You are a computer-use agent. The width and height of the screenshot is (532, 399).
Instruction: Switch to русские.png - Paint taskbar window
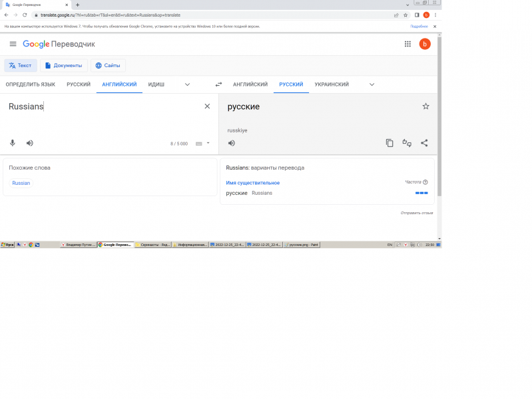click(x=301, y=245)
